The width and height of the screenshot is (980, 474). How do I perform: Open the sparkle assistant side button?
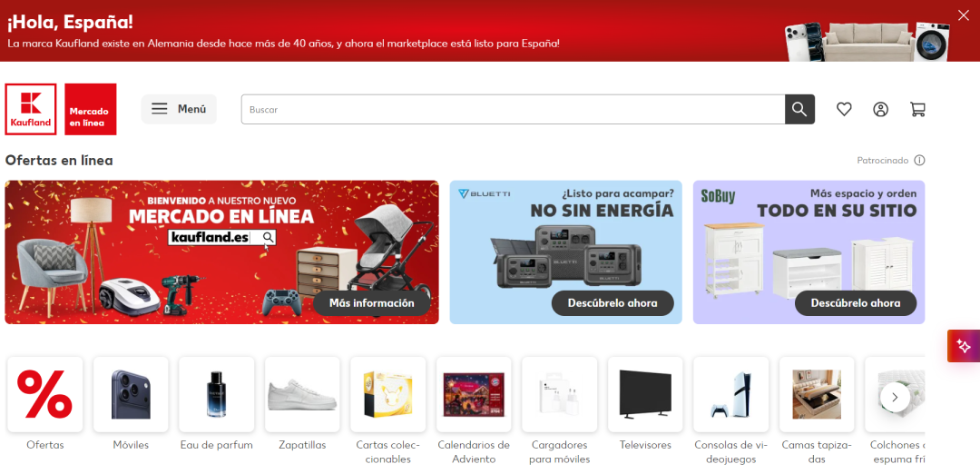coord(963,346)
